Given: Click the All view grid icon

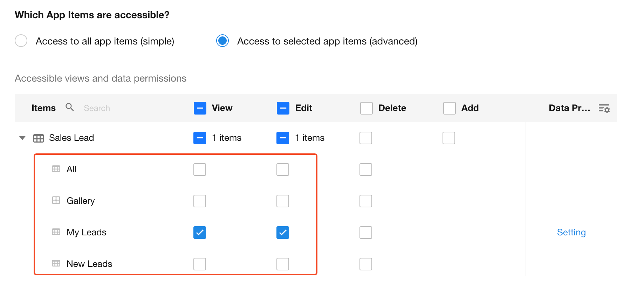Looking at the screenshot, I should pyautogui.click(x=56, y=169).
